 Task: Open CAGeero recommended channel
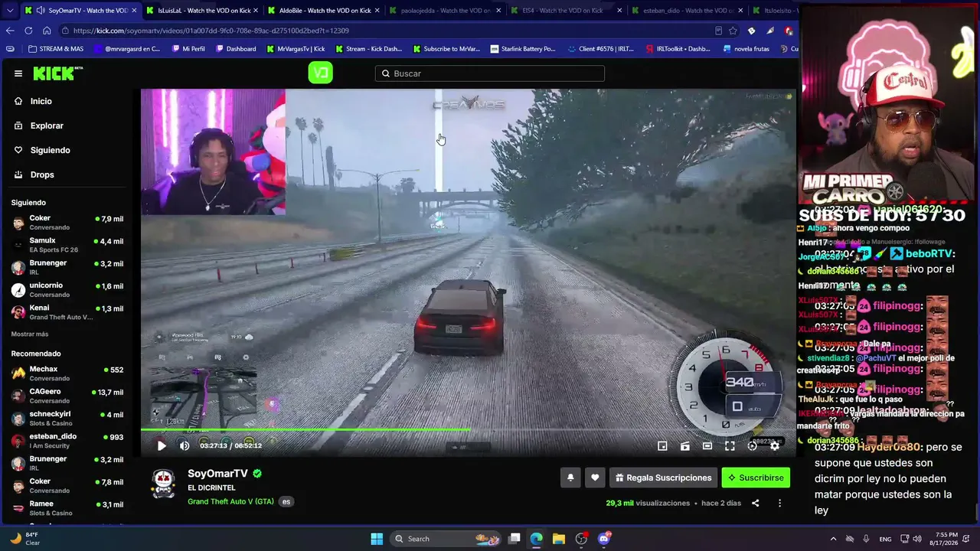[67, 396]
